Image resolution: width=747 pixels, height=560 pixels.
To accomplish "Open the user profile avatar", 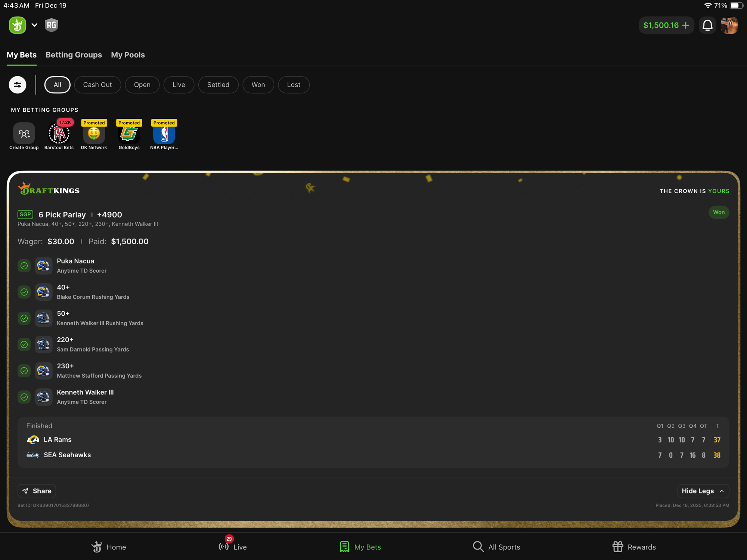I will coord(729,25).
